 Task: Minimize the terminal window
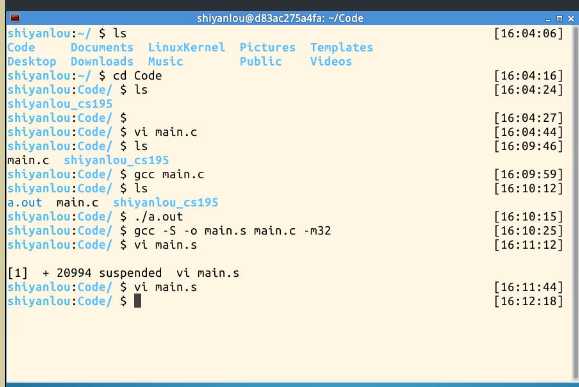(x=548, y=18)
